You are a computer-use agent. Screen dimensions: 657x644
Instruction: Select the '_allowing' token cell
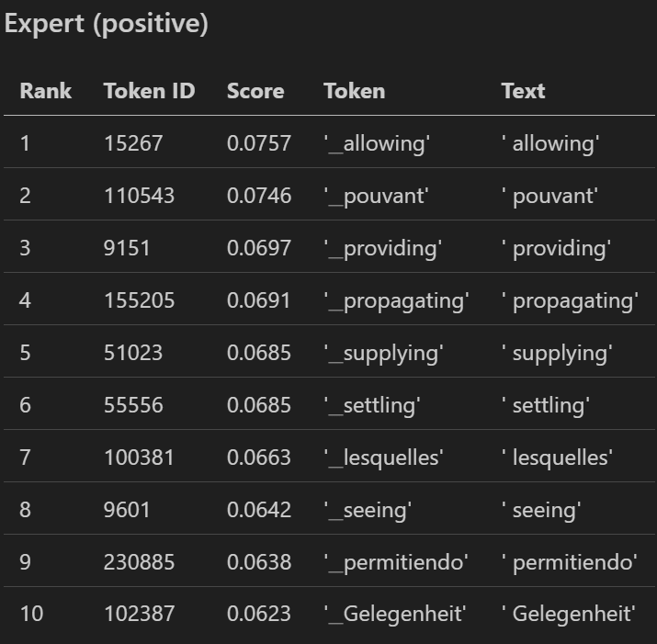point(375,143)
